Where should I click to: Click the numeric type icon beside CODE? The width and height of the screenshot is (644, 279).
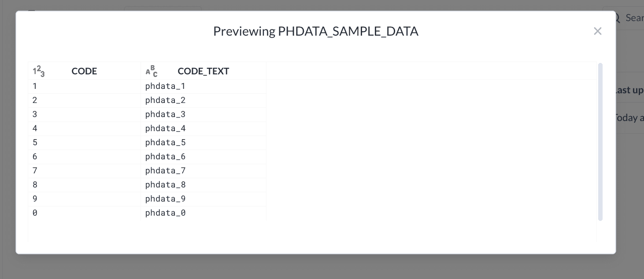pyautogui.click(x=39, y=71)
